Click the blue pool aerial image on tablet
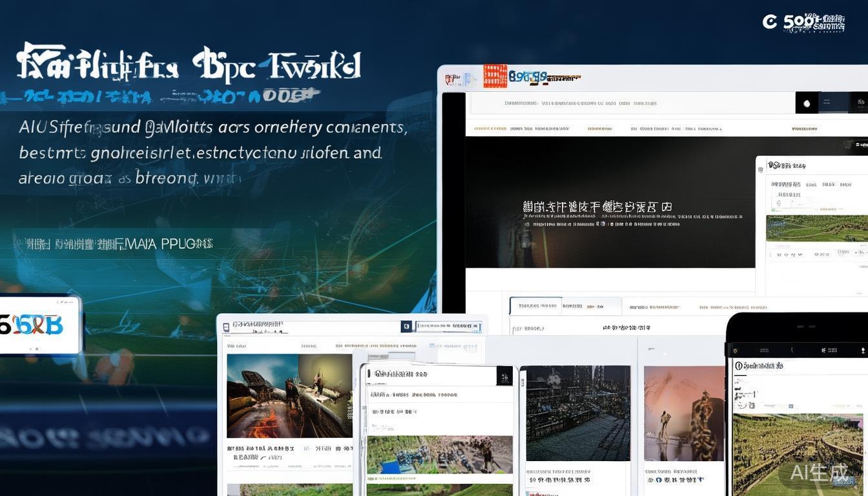The image size is (868, 496). [439, 455]
